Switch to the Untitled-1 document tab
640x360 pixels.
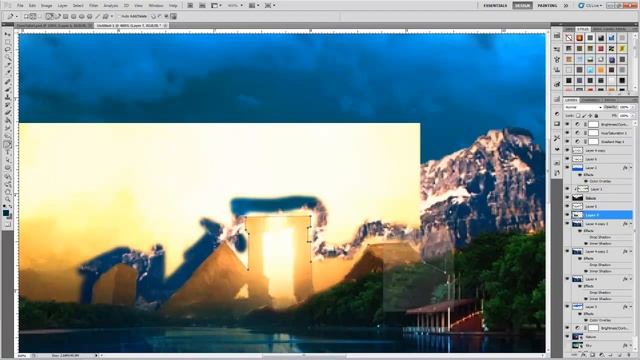[x=131, y=25]
